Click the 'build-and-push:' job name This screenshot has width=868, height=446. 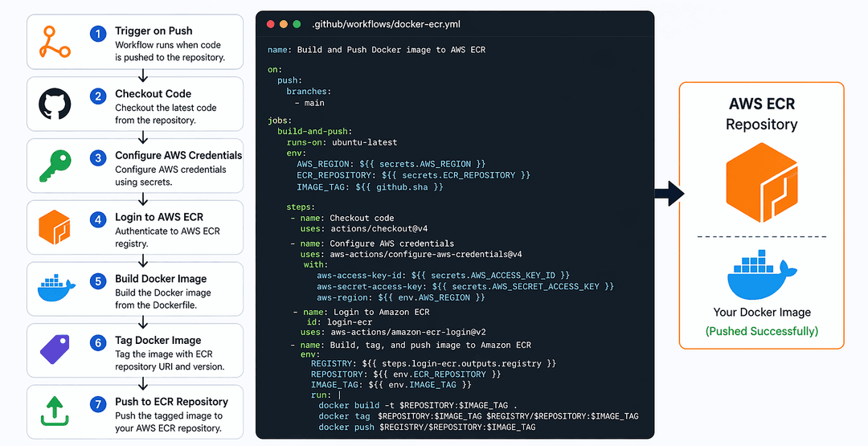[315, 131]
